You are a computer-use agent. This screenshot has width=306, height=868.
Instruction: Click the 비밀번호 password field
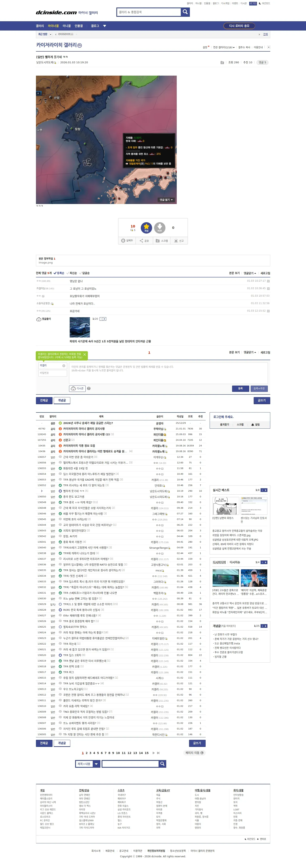53,373
